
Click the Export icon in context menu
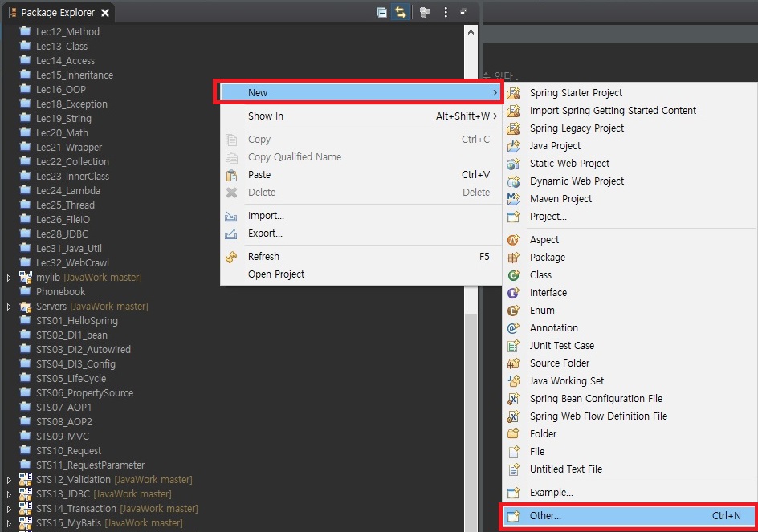point(231,234)
